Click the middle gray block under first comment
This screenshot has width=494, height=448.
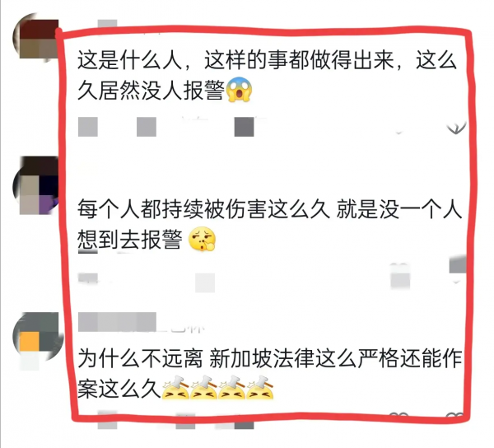tap(147, 127)
